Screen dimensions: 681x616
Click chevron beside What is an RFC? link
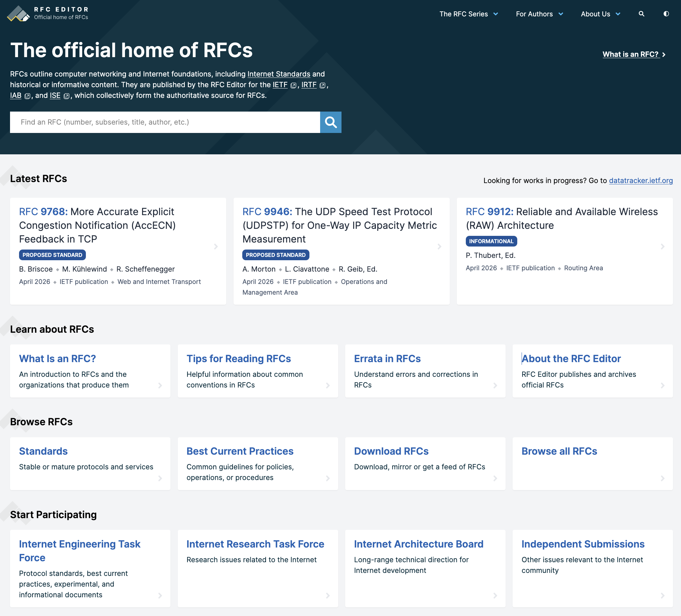click(664, 55)
